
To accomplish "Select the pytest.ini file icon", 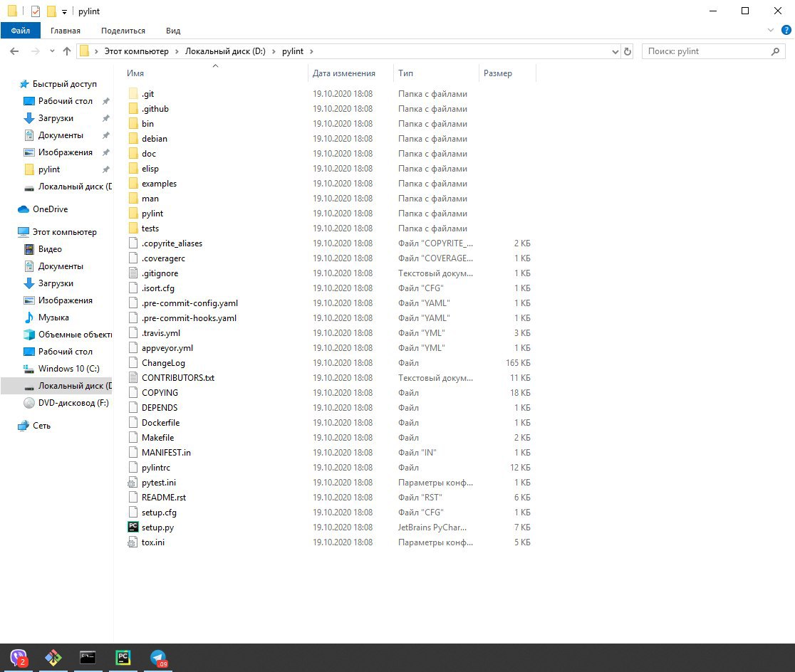I will click(x=132, y=483).
